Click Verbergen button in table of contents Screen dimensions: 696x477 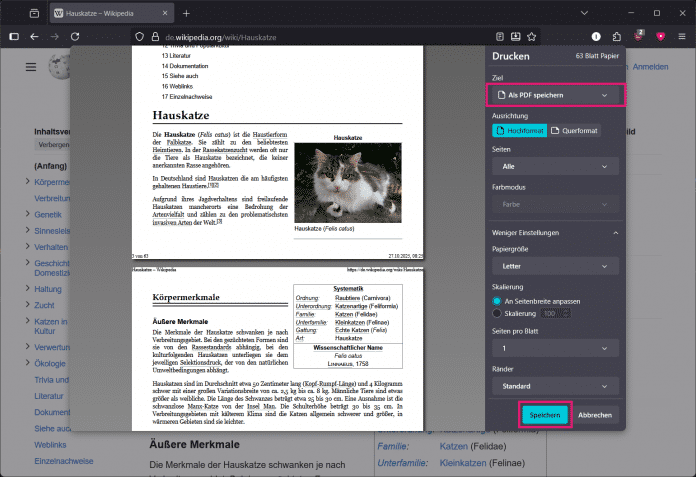pos(53,145)
